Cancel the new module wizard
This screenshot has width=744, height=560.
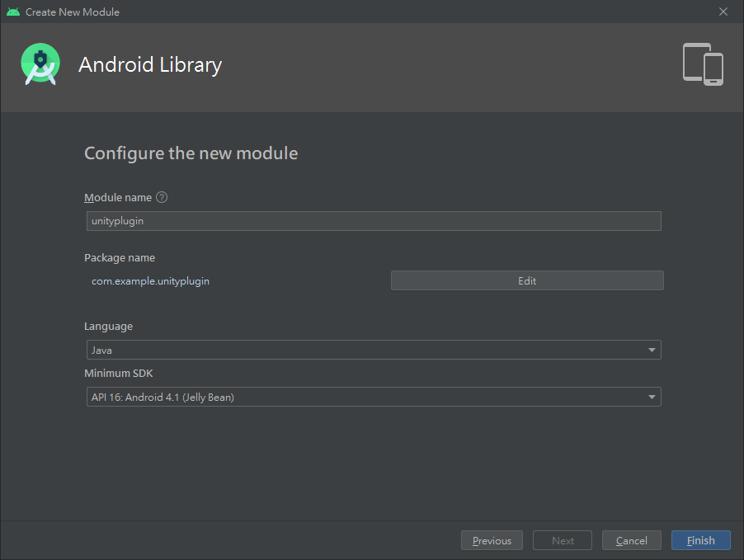632,540
